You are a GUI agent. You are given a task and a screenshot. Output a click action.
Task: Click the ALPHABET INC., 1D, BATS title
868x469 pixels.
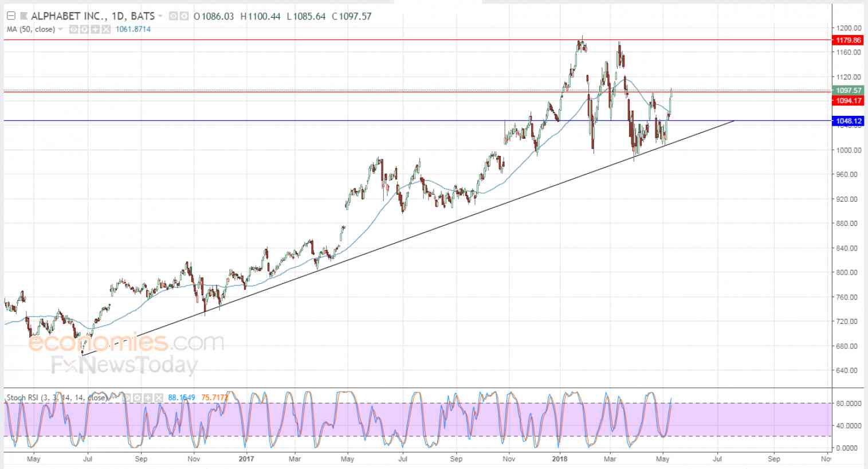pos(93,16)
